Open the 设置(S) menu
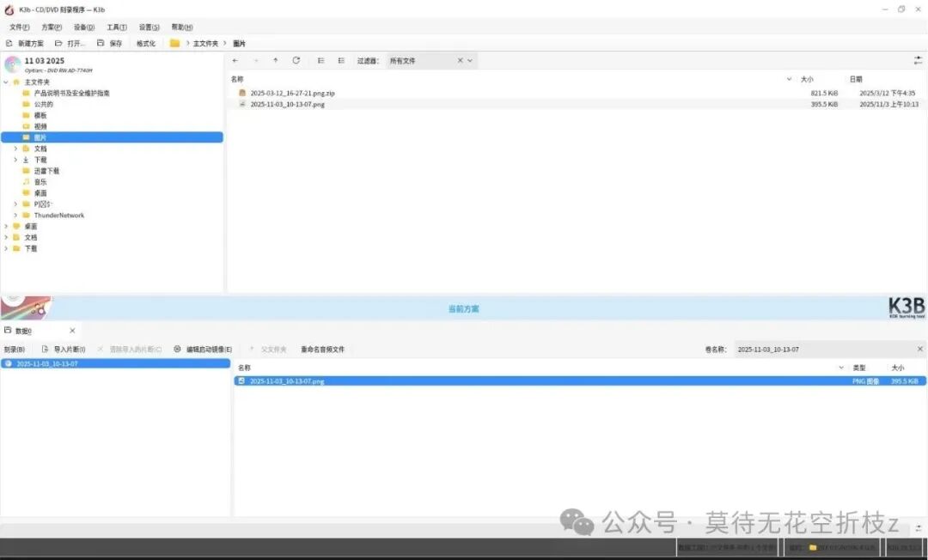 150,27
